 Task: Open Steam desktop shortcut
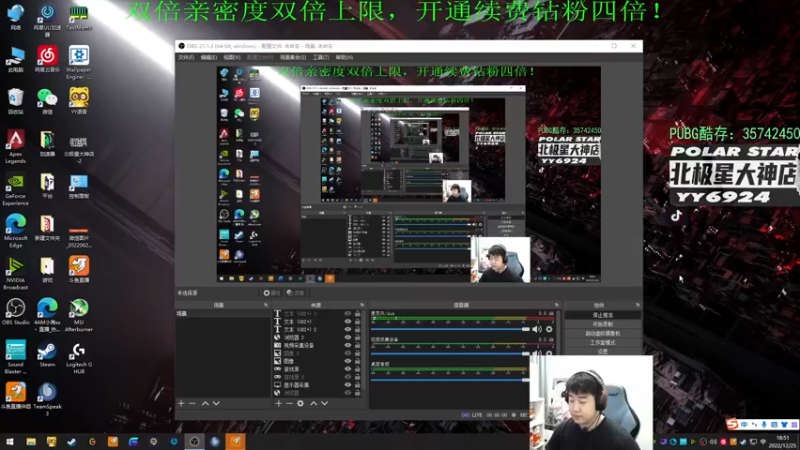[x=47, y=354]
